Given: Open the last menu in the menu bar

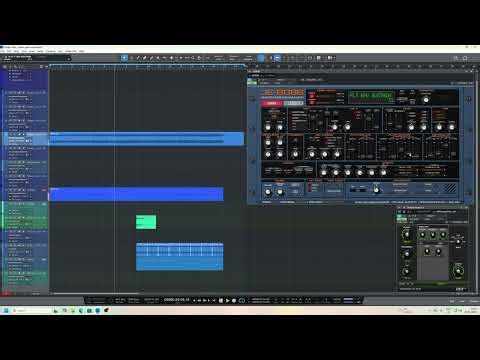Looking at the screenshot, I should [x=82, y=51].
